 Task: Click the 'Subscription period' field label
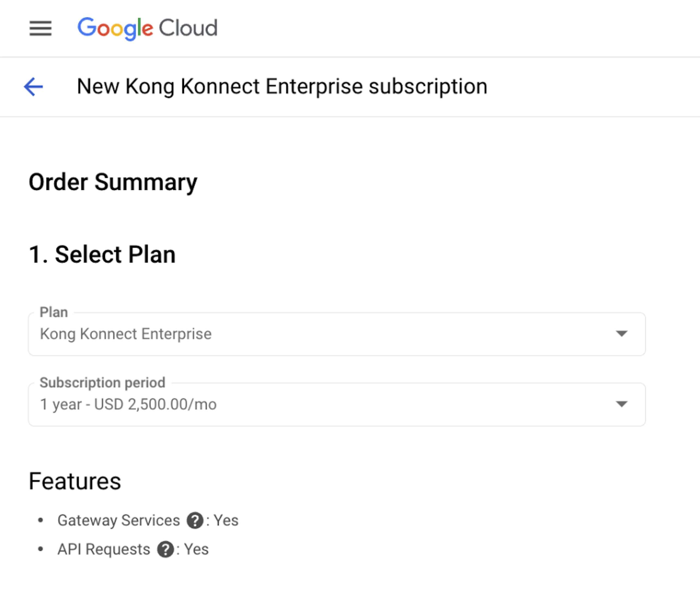(102, 383)
